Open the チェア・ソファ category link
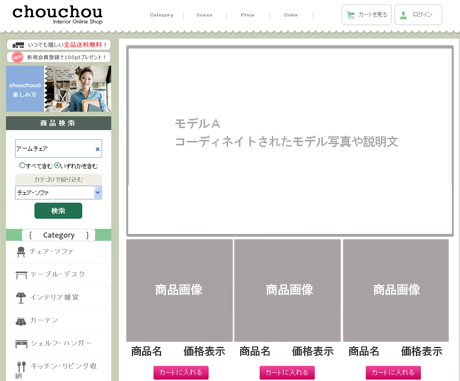Viewport: 460px width, 381px height. click(52, 251)
